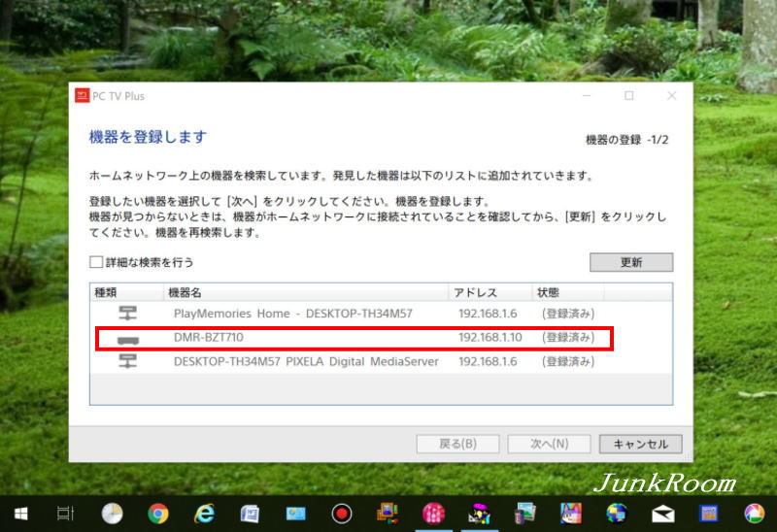Click the PC TV Plus title bar icon
The width and height of the screenshot is (777, 532).
click(x=82, y=95)
